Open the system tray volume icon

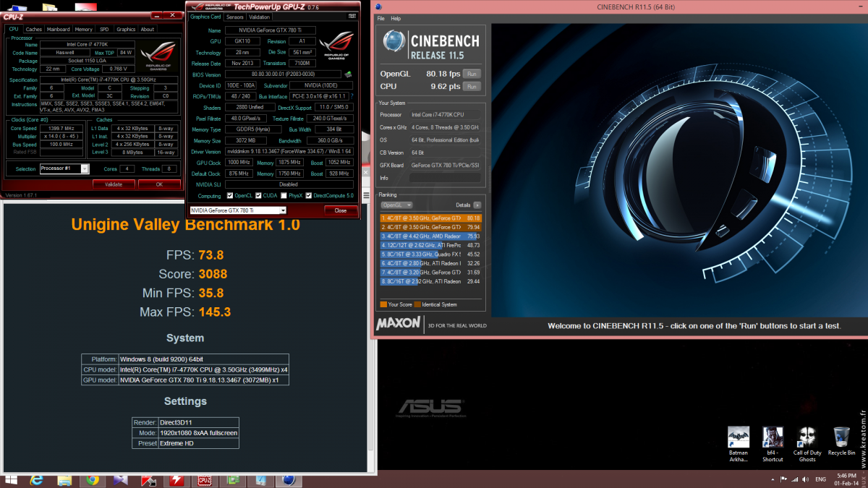[805, 479]
